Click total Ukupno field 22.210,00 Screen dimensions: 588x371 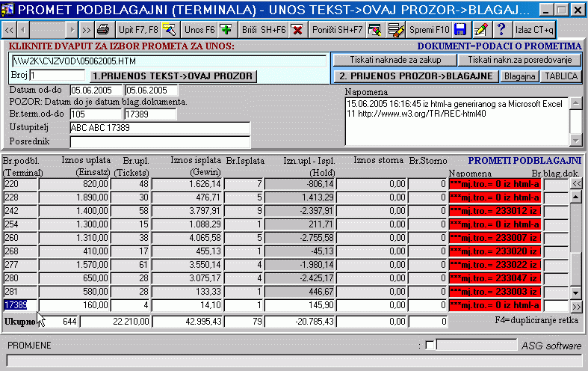[115, 322]
